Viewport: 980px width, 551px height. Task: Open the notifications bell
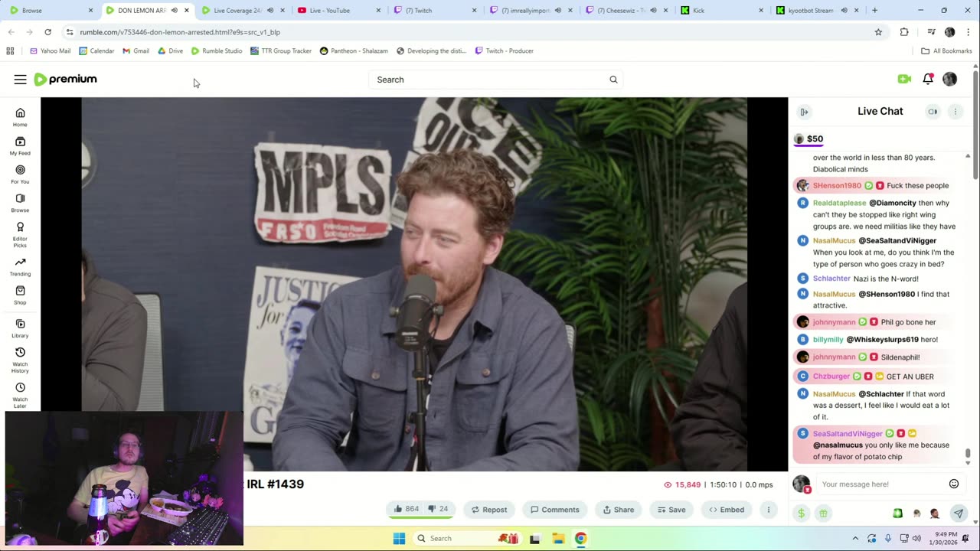pyautogui.click(x=928, y=79)
